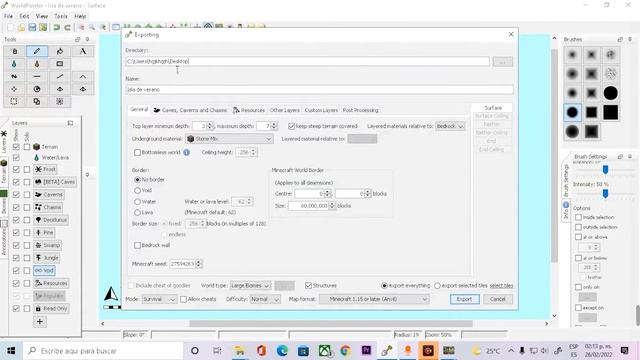Switch to the Custom Layers tab

point(321,110)
